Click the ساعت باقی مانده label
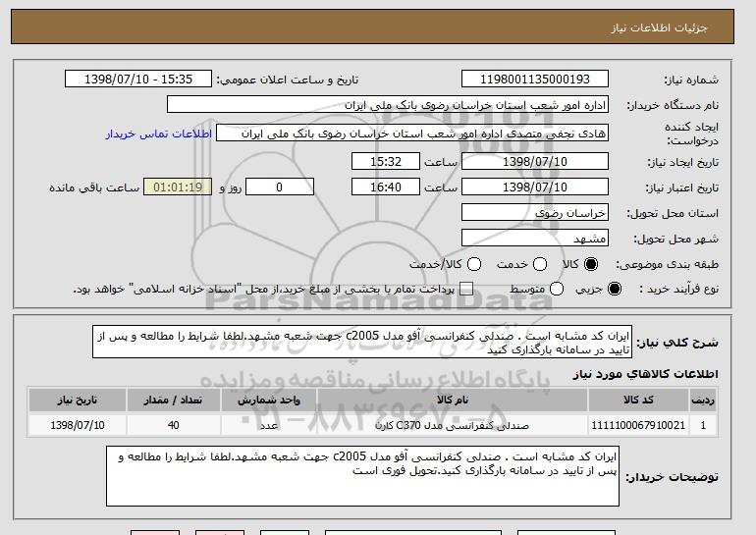 94,187
